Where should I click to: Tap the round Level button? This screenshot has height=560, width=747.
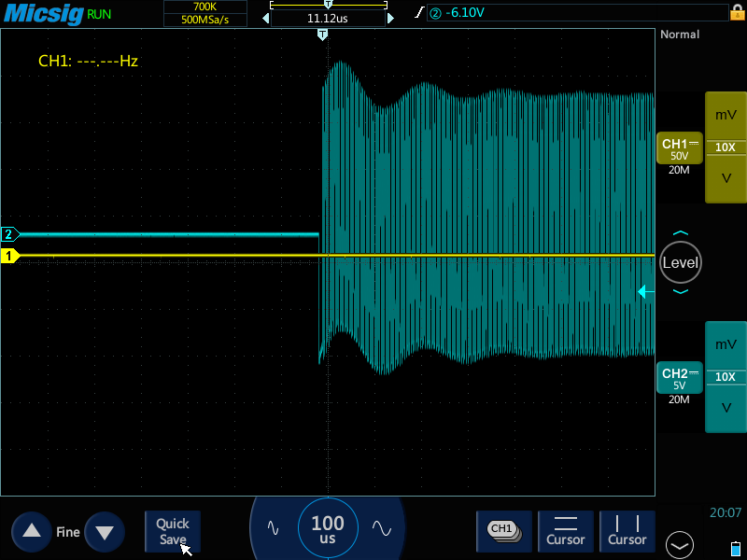[681, 262]
